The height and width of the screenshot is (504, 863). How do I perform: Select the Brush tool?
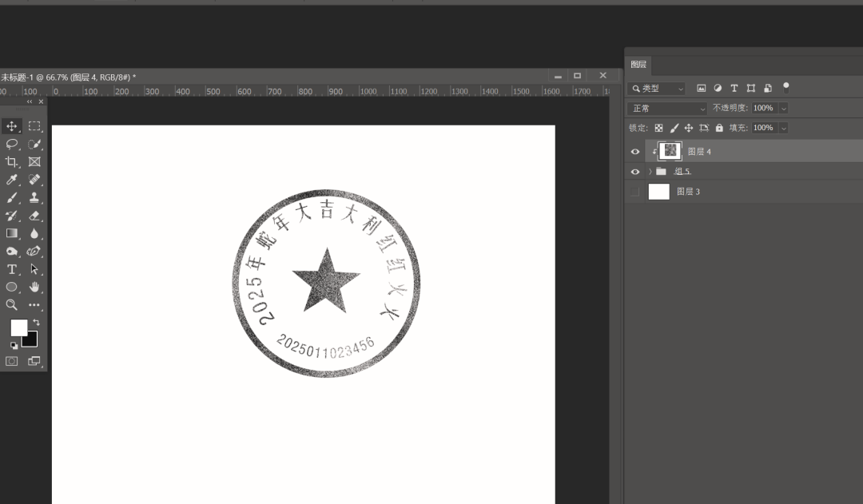(11, 197)
